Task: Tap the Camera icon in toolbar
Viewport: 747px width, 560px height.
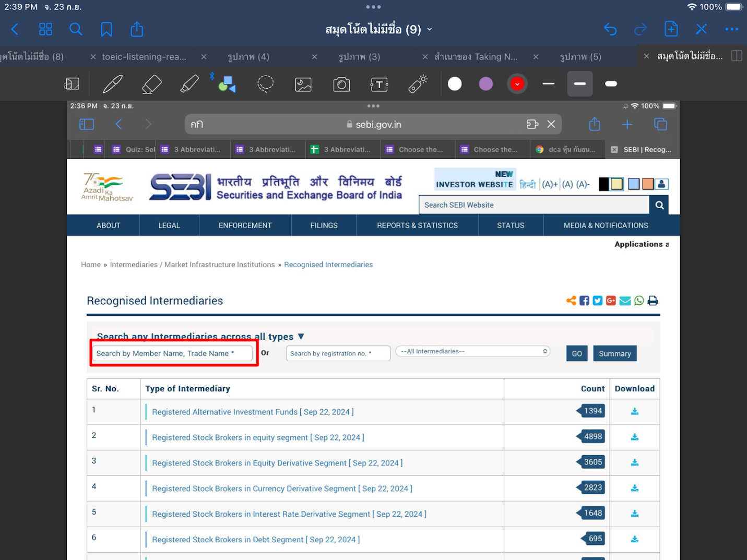Action: 341,84
